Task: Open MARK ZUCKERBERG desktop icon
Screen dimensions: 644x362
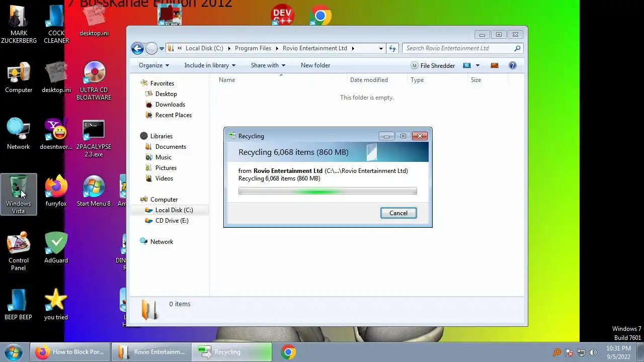Action: pyautogui.click(x=19, y=24)
